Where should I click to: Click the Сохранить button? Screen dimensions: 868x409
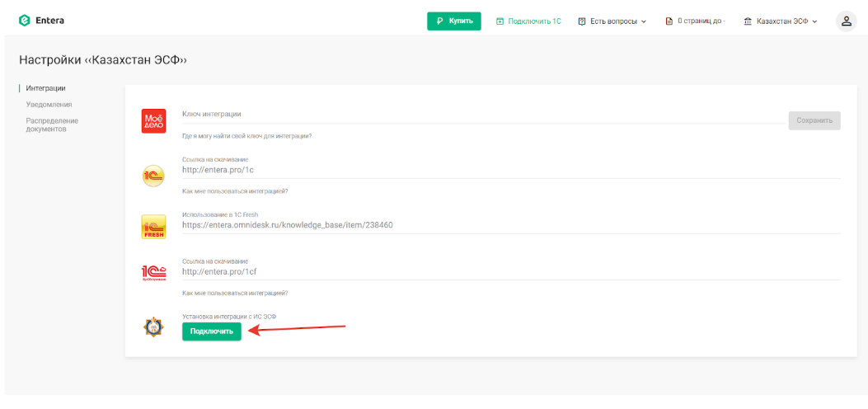click(814, 120)
